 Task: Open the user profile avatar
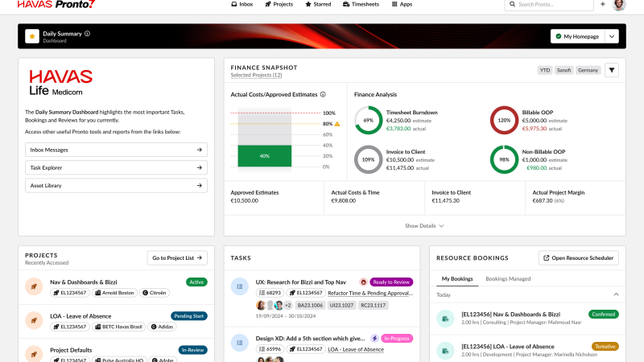[619, 5]
